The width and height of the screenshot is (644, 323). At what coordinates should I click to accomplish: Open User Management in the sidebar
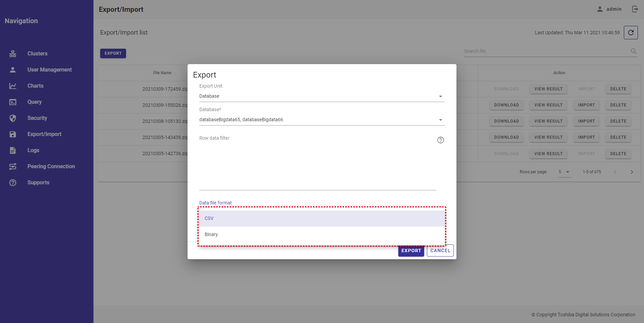coord(49,70)
